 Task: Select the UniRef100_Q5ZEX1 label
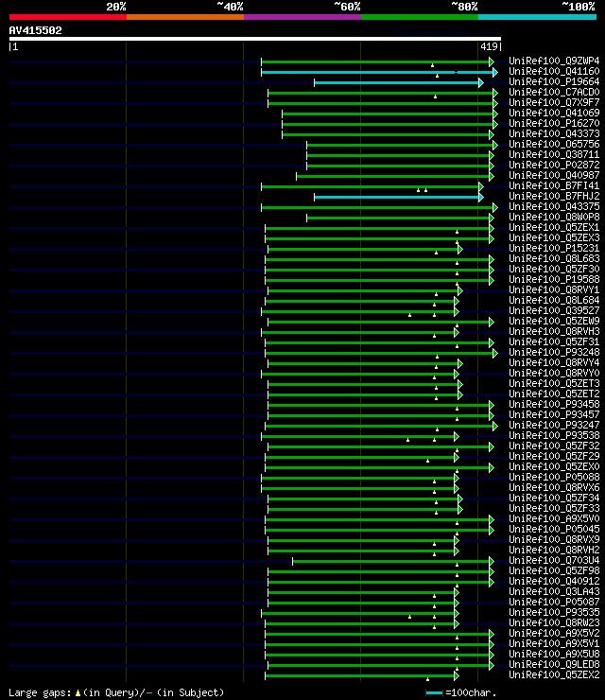554,227
